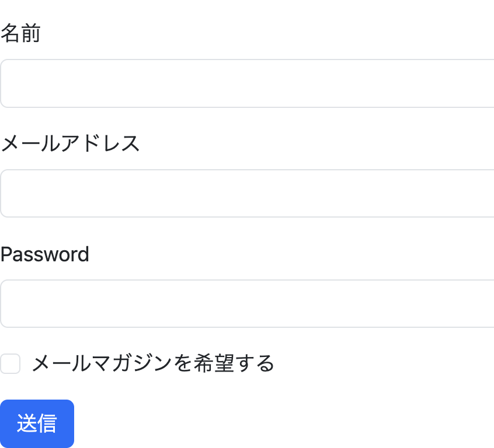Click the 名前 label text

pos(20,34)
